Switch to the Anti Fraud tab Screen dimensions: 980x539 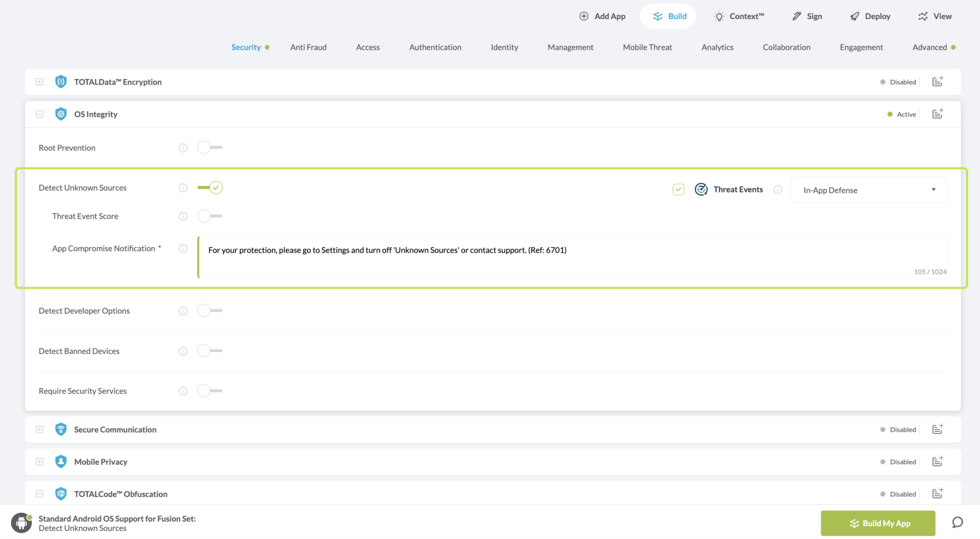(x=308, y=47)
